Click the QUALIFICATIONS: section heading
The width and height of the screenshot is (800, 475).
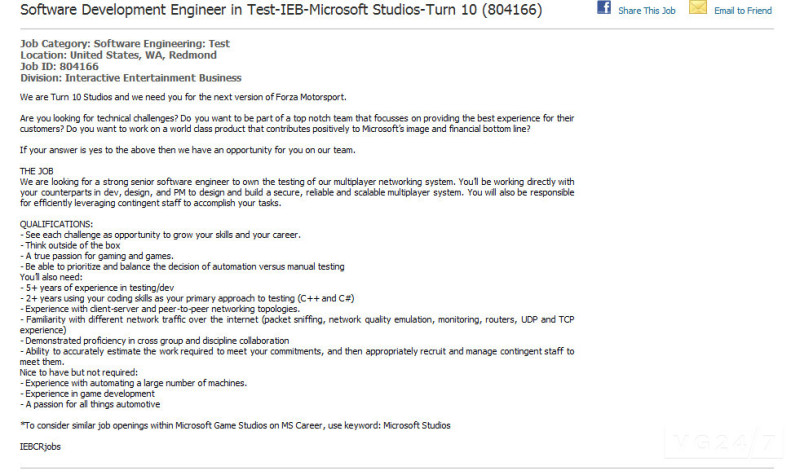[x=57, y=224]
